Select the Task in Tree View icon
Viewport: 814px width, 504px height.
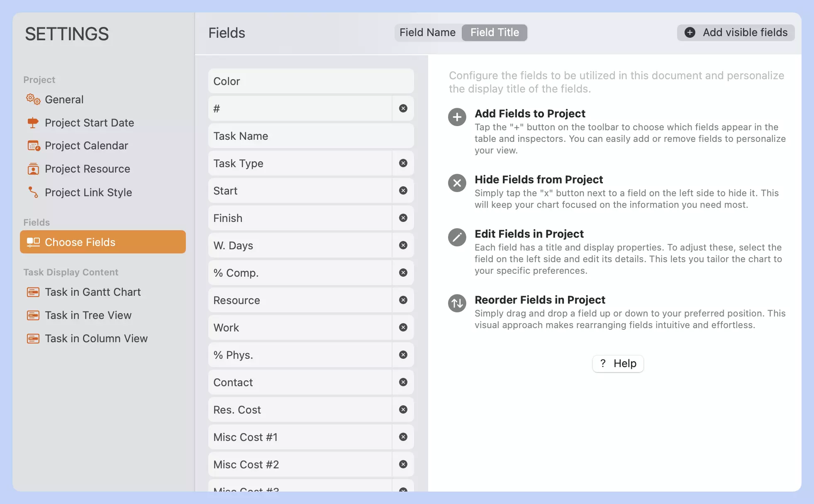[x=33, y=315]
